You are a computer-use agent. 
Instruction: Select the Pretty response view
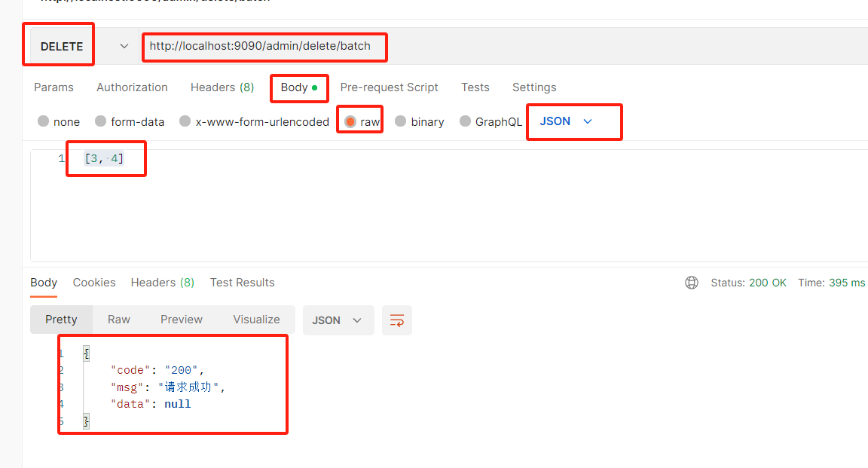62,320
